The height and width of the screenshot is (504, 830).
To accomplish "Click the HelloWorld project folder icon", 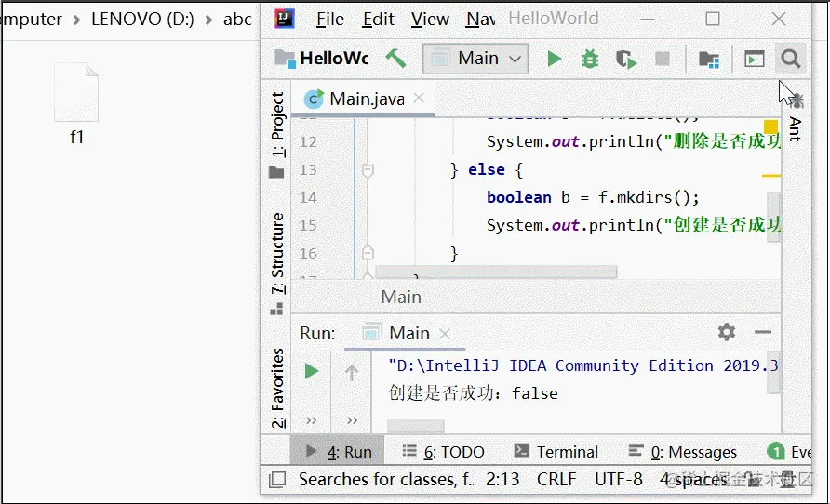I will (285, 59).
